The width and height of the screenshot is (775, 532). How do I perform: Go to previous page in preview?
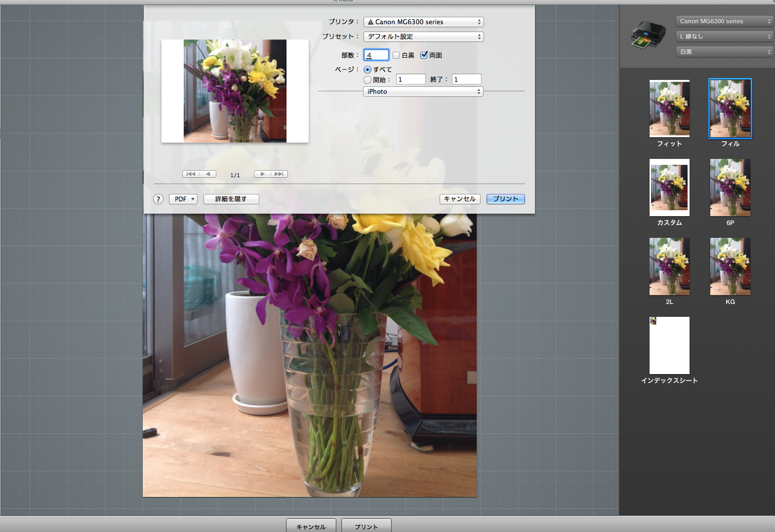(x=208, y=174)
